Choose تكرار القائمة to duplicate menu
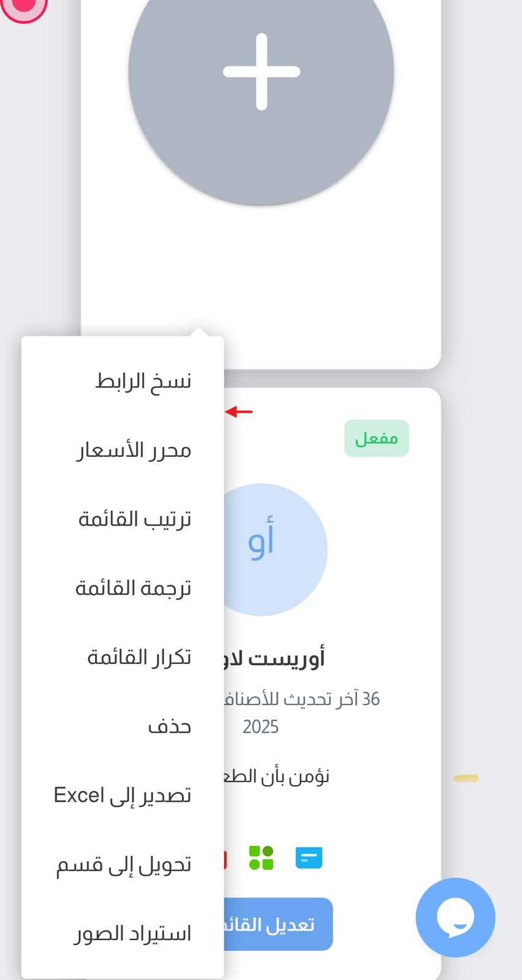522x980 pixels. [139, 658]
